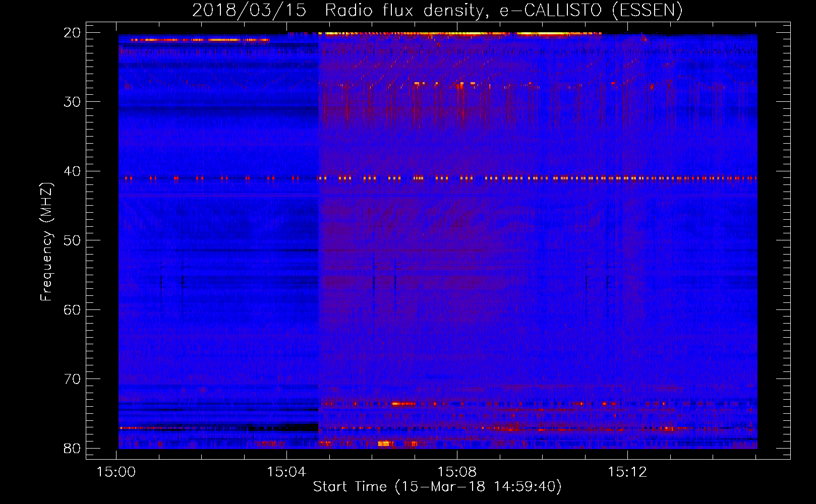816x504 pixels.
Task: Click the 15:12 time tick label
Action: point(627,472)
